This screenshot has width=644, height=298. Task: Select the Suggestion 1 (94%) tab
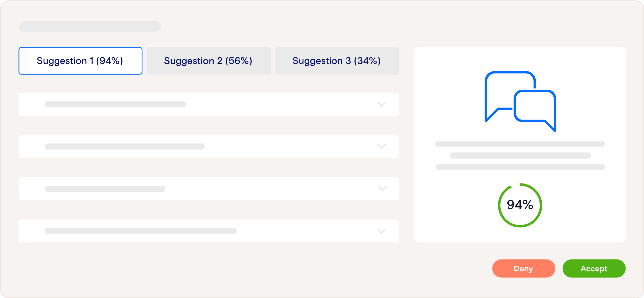click(80, 61)
